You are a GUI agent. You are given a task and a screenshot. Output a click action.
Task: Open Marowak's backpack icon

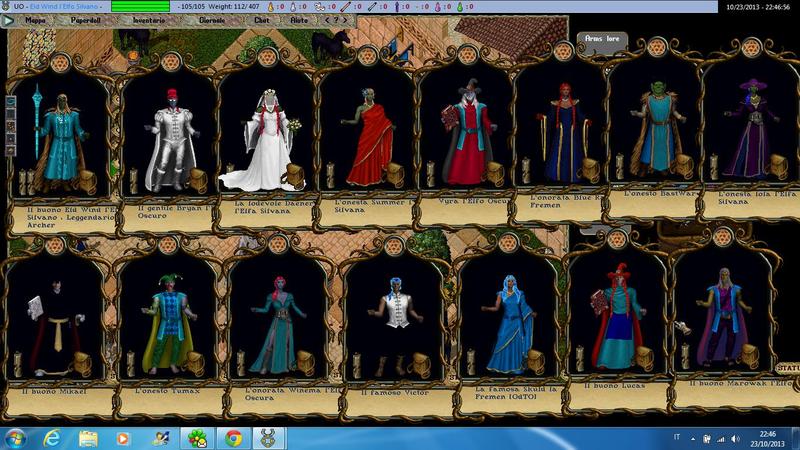[749, 355]
